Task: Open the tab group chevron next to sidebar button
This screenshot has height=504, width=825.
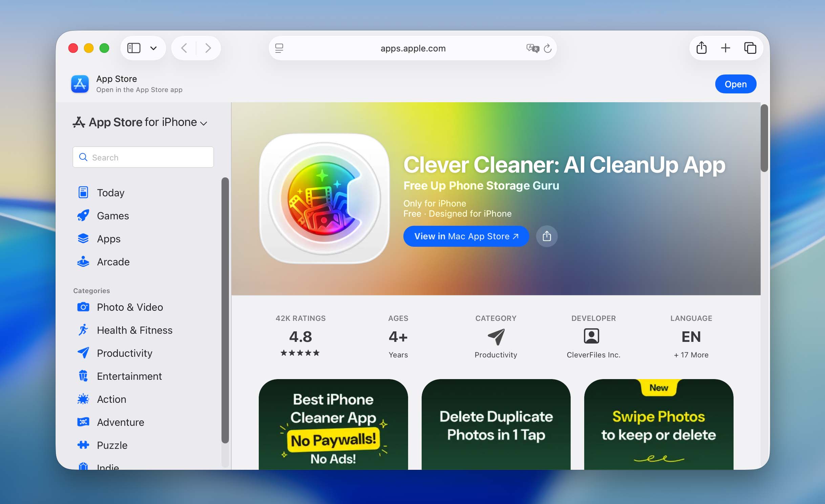Action: click(x=153, y=48)
